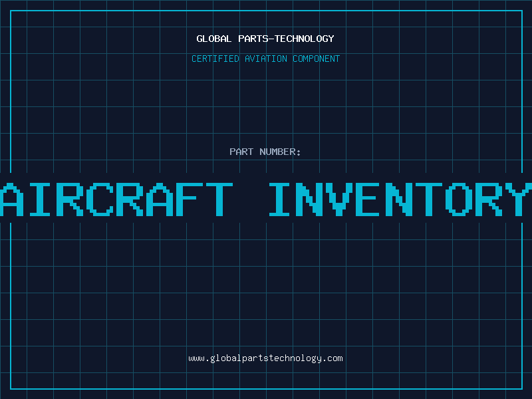Click the GLOBAL PARTS-TECHNOLOGY heading
Image resolution: width=532 pixels, height=399 pixels.
coord(265,39)
